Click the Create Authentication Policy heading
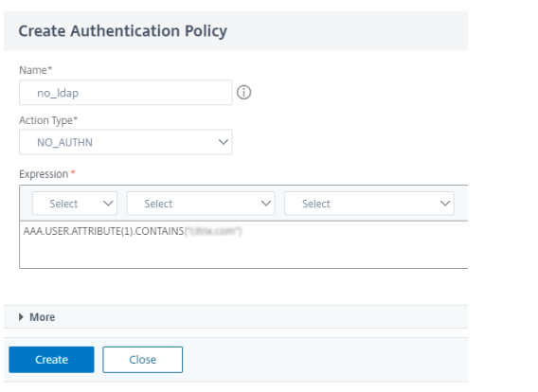Viewport: 538px width, 392px height. pos(123,31)
